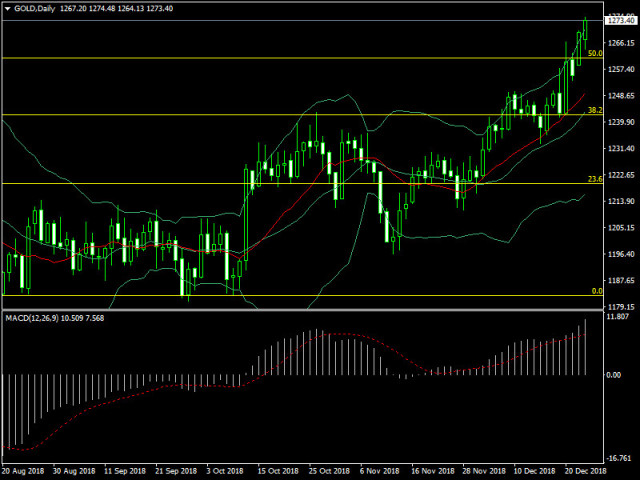Click price scale value 1257.40

(621, 69)
